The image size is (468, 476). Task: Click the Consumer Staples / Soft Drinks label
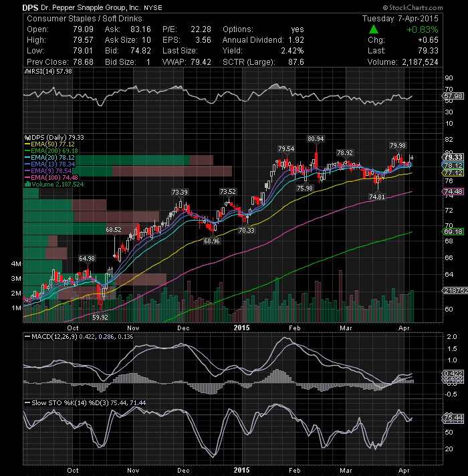tap(84, 19)
